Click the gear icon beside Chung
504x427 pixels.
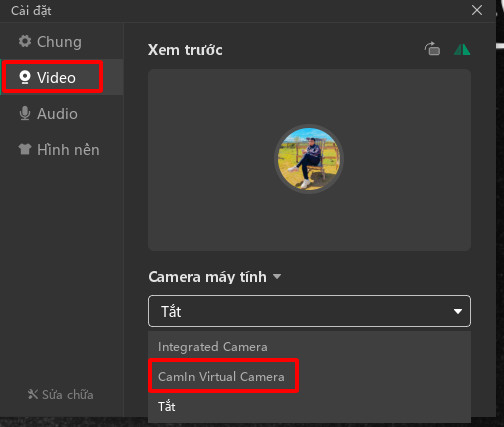point(25,41)
